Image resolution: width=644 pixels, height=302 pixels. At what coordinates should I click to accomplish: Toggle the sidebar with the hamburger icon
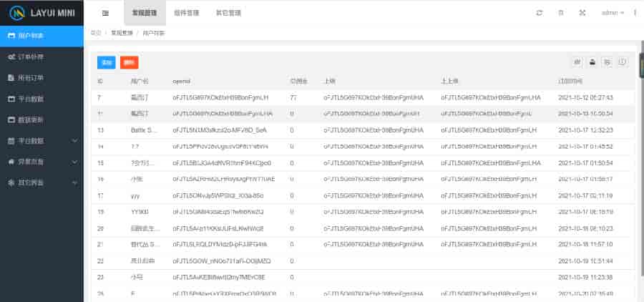tap(105, 13)
